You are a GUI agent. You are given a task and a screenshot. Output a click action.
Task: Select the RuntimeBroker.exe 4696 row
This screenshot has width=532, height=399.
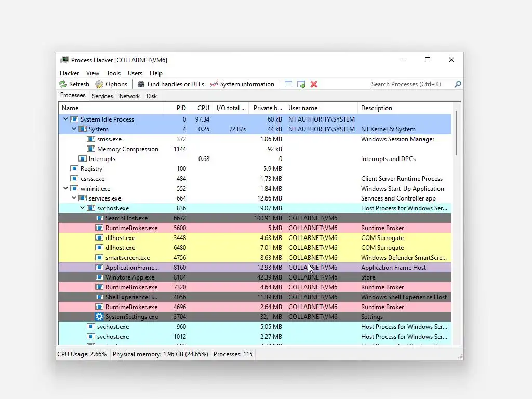255,307
